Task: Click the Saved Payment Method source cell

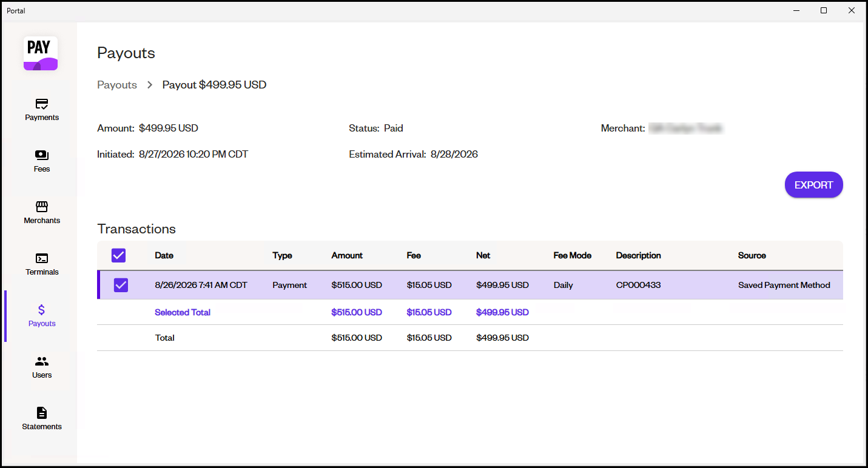Action: click(784, 285)
